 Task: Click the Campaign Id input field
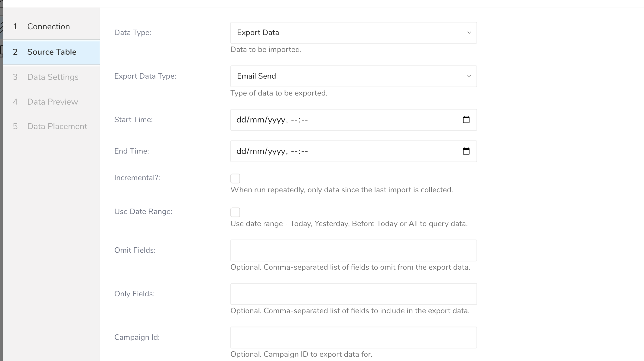(x=353, y=337)
